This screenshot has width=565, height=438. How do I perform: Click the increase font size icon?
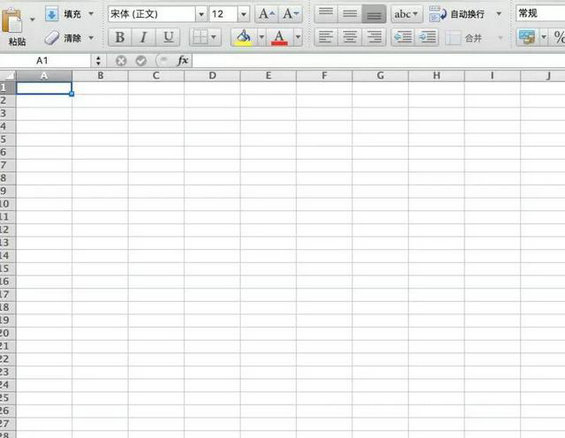pyautogui.click(x=267, y=14)
